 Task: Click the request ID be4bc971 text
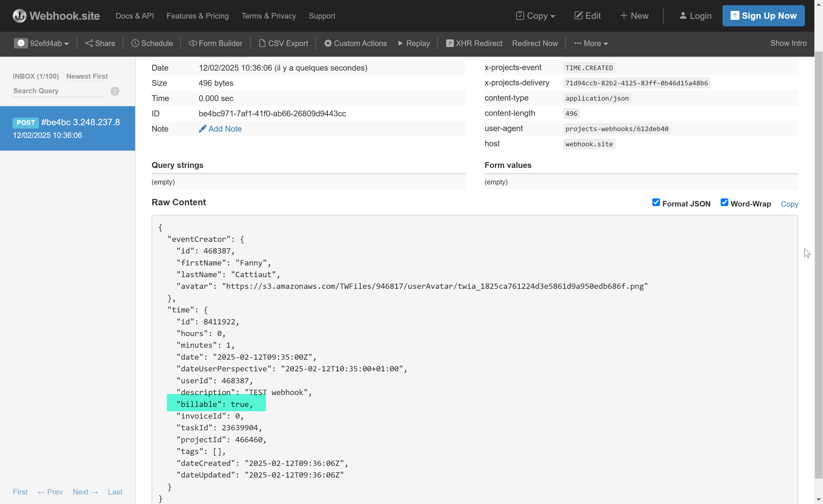pyautogui.click(x=272, y=114)
